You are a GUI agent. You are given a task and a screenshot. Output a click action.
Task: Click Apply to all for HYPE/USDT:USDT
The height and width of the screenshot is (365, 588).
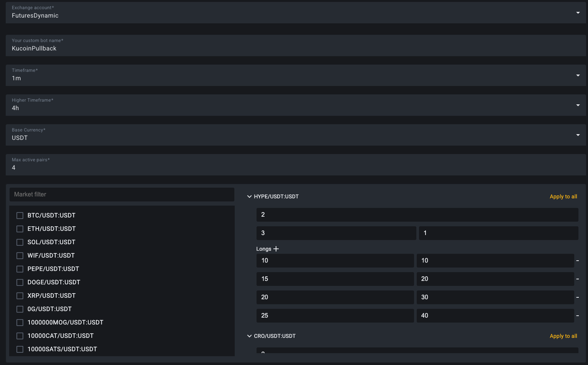[563, 196]
